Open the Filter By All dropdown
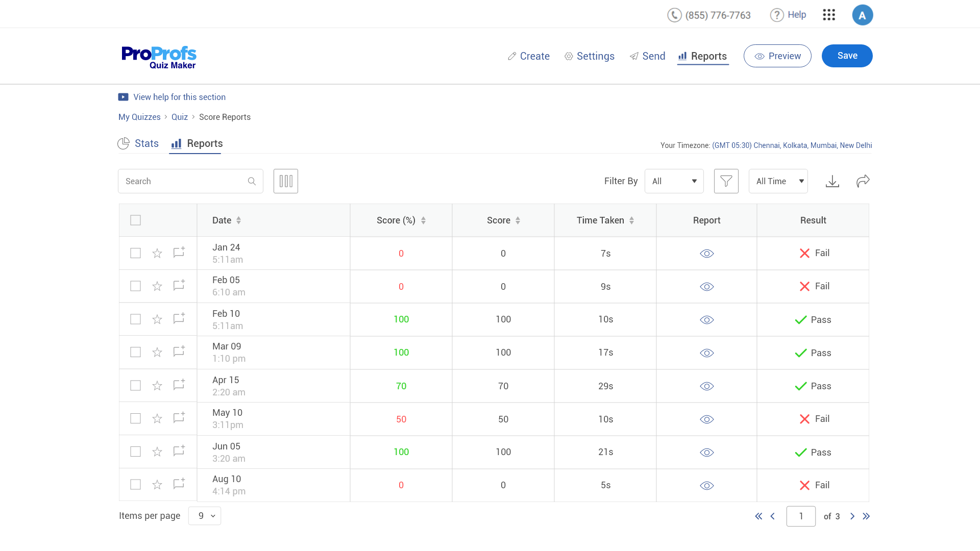This screenshot has height=551, width=980. [674, 181]
